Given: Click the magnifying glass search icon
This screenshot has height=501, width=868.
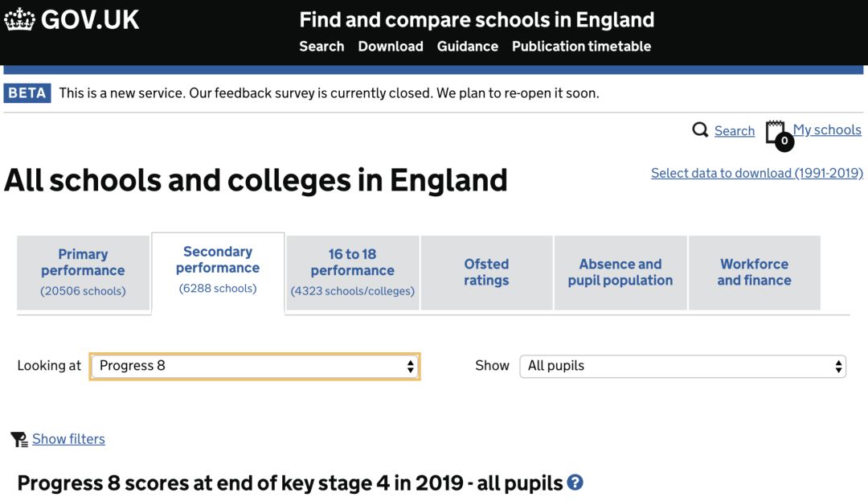Looking at the screenshot, I should coord(700,130).
